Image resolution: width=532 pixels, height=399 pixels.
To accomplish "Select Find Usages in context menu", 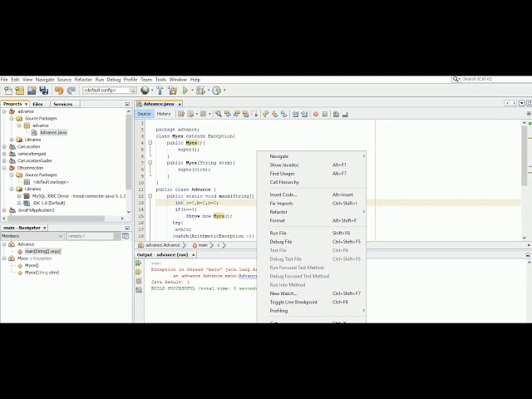I will [311, 174].
